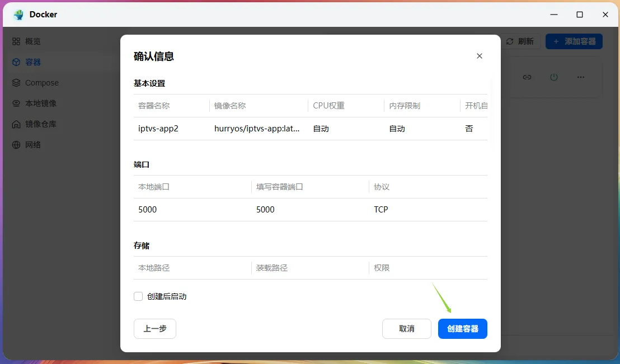
Task: Go to 本地镜像 via its sidebar icon
Action: (x=16, y=103)
